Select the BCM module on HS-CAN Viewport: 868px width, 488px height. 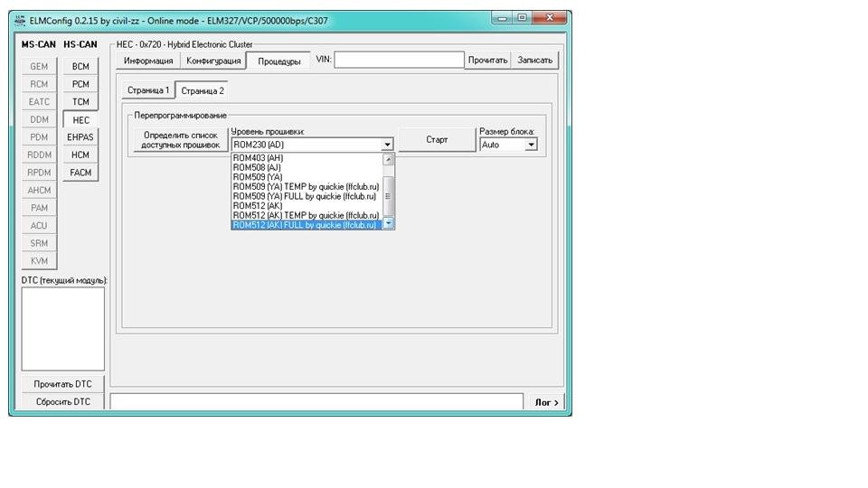click(x=80, y=66)
